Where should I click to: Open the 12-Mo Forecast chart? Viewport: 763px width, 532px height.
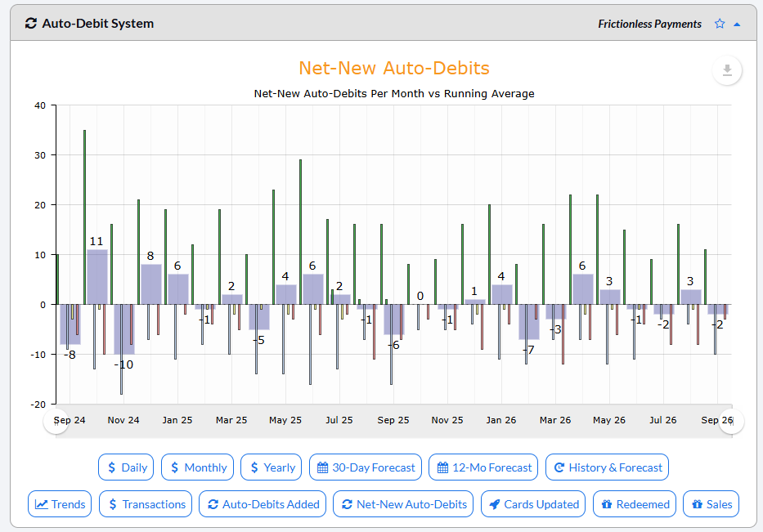point(483,467)
